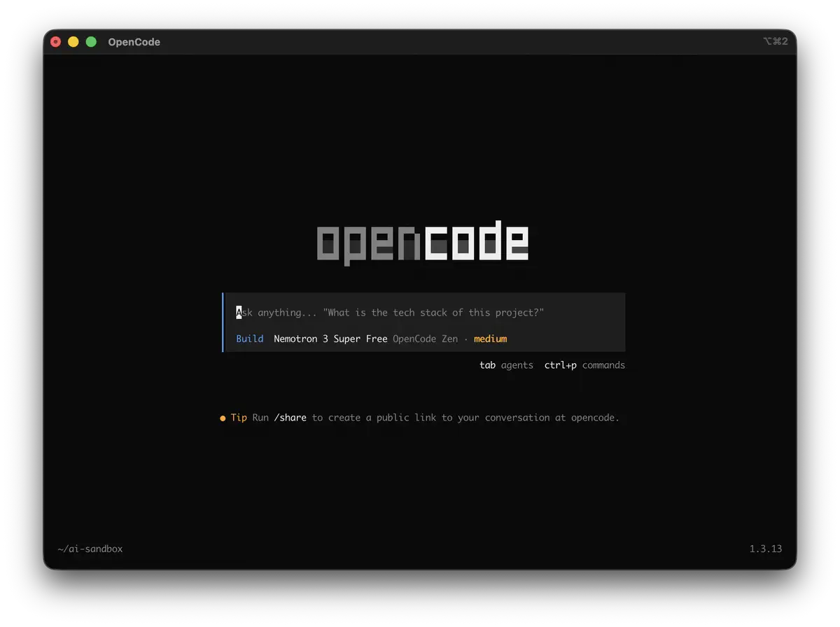This screenshot has width=840, height=627.
Task: Click the OpenCode title in the title bar
Action: 134,41
